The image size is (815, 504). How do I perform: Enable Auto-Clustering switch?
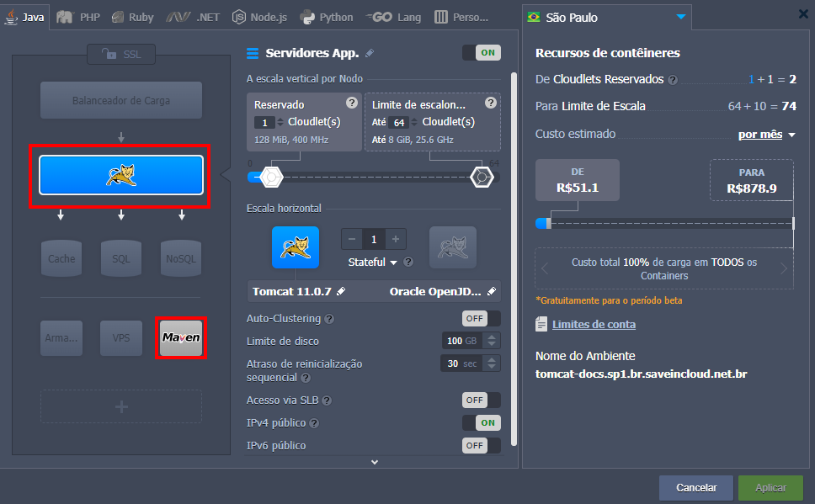coord(482,318)
